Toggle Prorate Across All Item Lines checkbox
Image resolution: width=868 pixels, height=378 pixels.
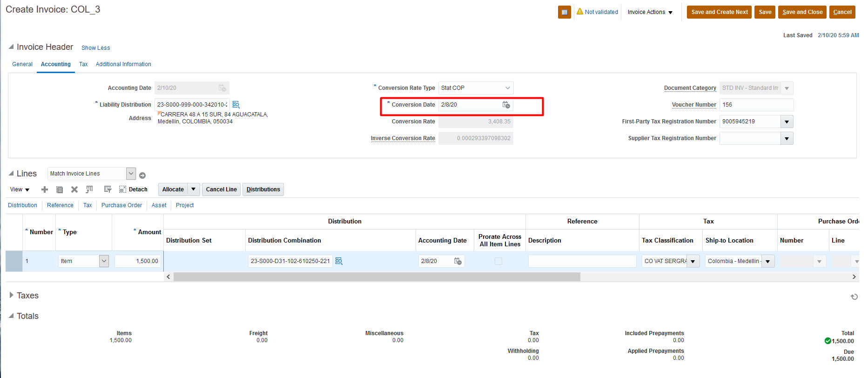(498, 261)
